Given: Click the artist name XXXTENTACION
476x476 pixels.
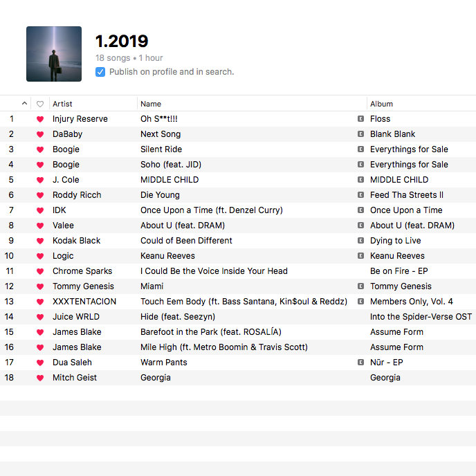Looking at the screenshot, I should coord(84,302).
